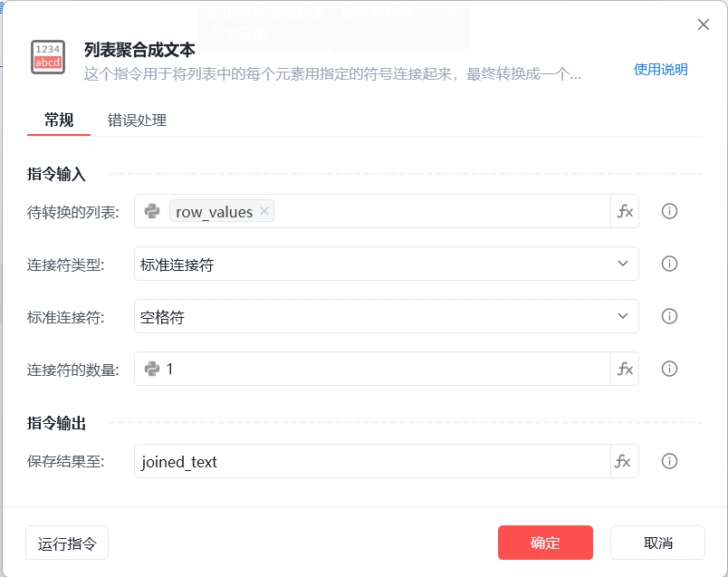Switch to the 错误处理 tab

point(137,120)
